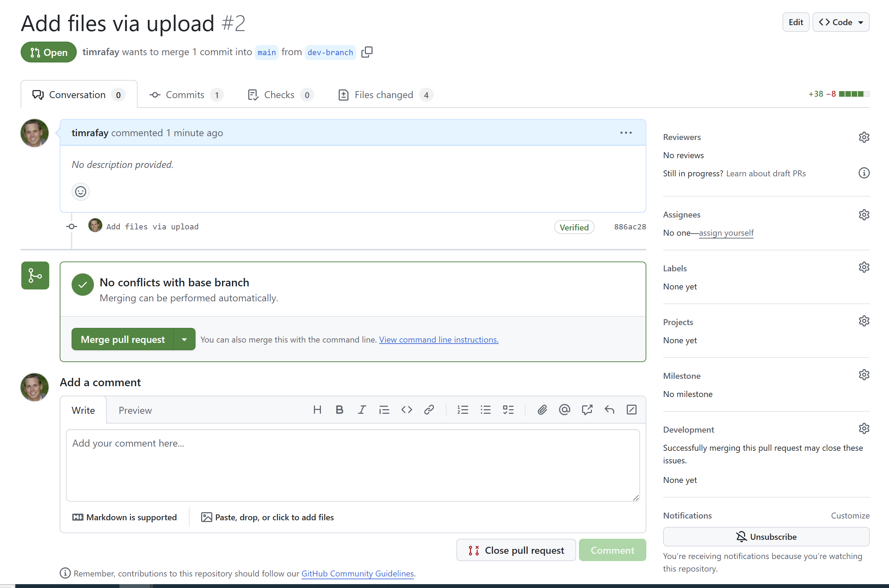The width and height of the screenshot is (889, 588).
Task: Click inside the comment text area
Action: coord(352,465)
